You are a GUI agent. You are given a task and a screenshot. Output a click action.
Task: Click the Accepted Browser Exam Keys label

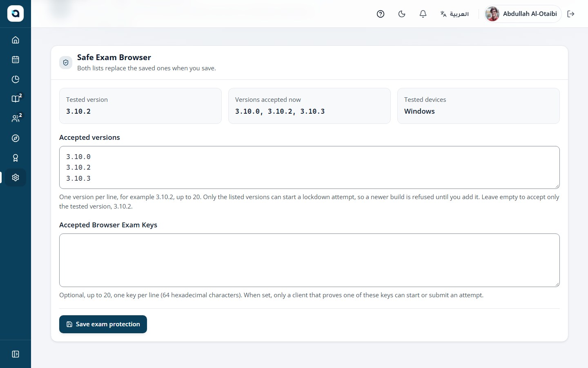[108, 225]
